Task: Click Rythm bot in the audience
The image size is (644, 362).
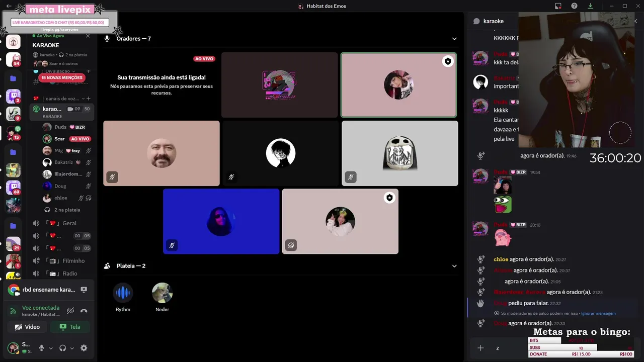Action: pos(123,297)
